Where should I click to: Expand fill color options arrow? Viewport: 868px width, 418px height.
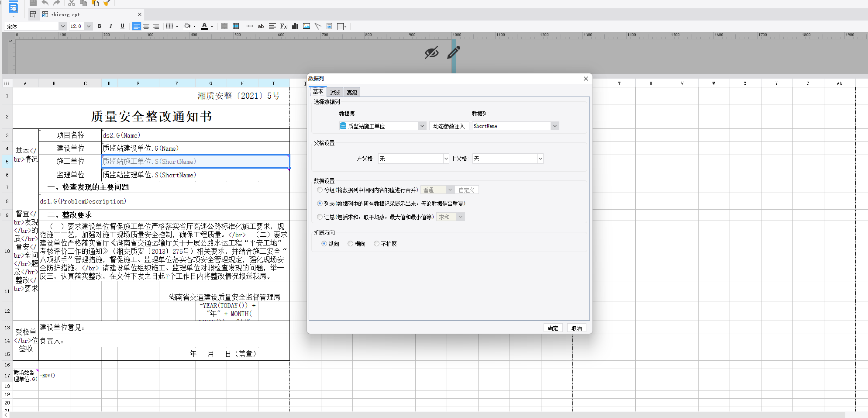[x=194, y=26]
